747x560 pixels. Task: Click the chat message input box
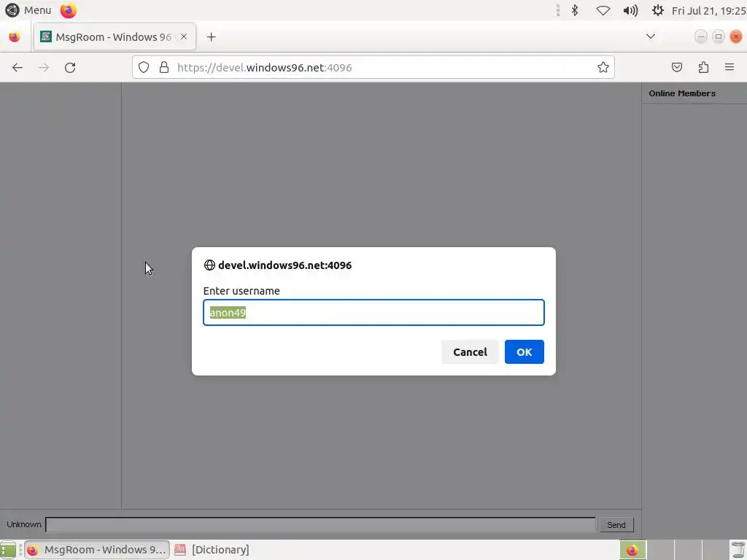321,524
